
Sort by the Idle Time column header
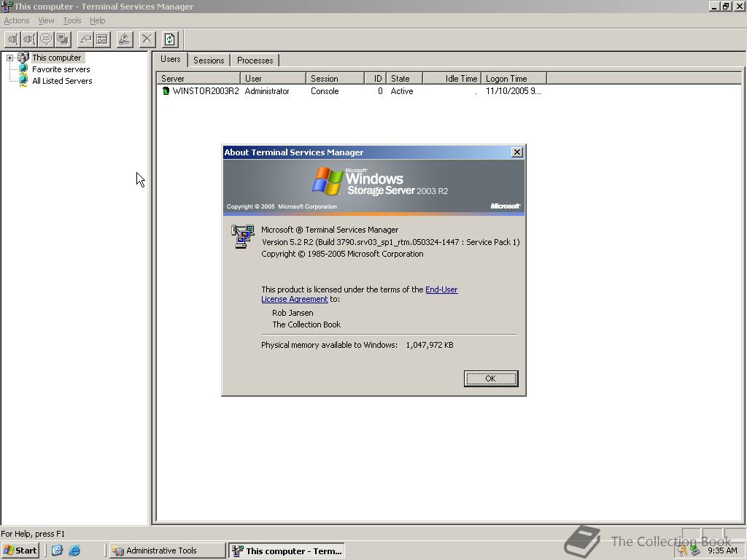tap(452, 79)
